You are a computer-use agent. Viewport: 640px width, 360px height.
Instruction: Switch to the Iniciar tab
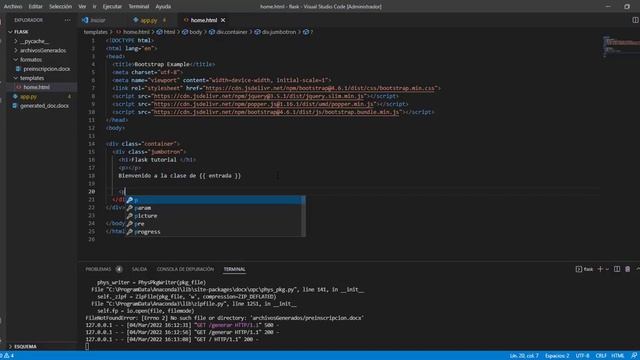tap(98, 20)
